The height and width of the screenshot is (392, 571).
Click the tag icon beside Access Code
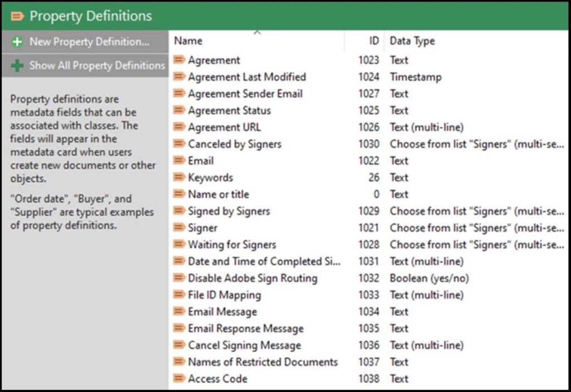[x=179, y=379]
